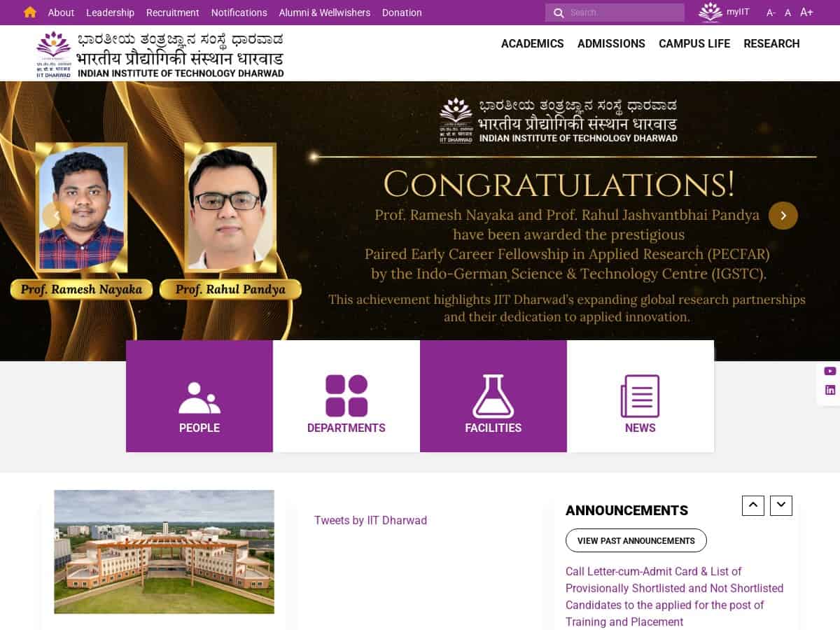Decrease font size with A- control
Screen dimensions: 840x630
tap(771, 13)
